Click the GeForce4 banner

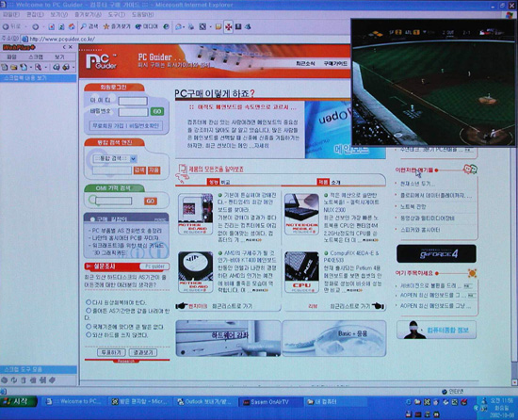[436, 253]
